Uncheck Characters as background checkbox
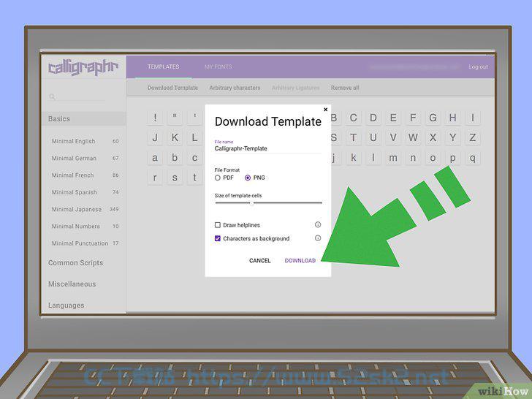Image resolution: width=532 pixels, height=399 pixels. (218, 238)
